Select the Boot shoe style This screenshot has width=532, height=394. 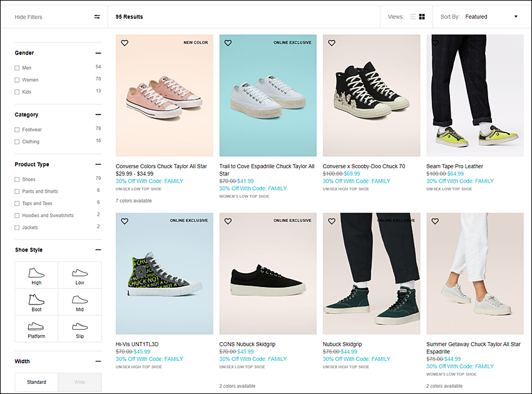click(x=36, y=302)
